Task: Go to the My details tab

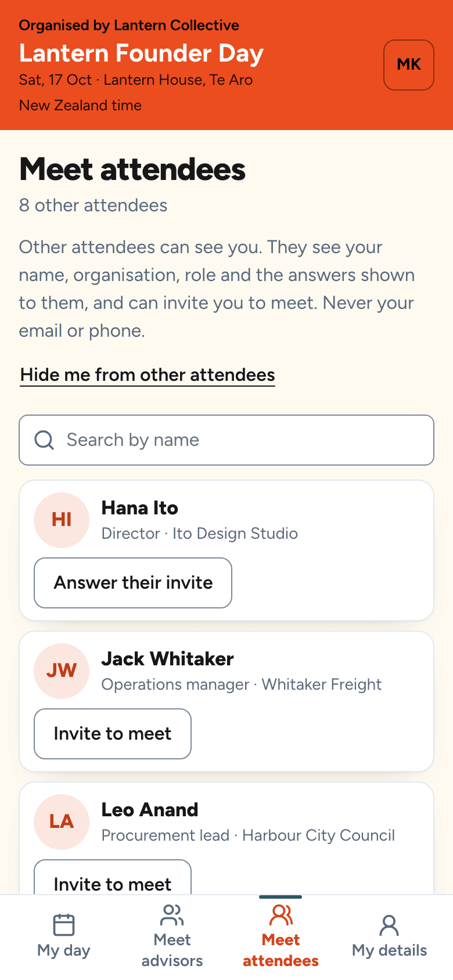Action: [x=389, y=937]
